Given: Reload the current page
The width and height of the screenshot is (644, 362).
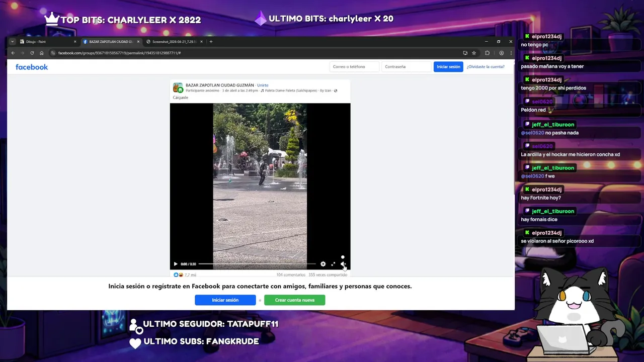Looking at the screenshot, I should (32, 53).
